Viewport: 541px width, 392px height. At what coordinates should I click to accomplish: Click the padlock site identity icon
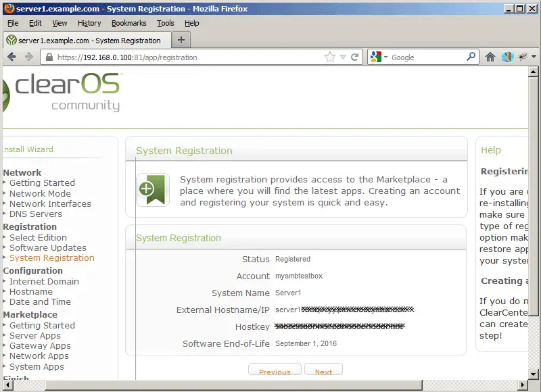pos(49,57)
